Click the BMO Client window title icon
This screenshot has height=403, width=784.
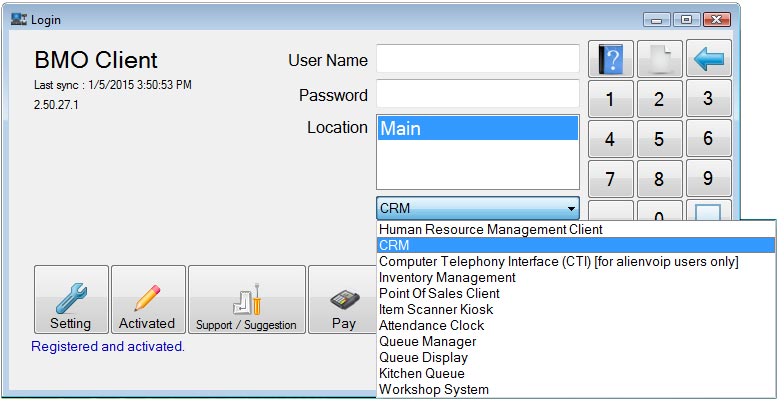[x=19, y=20]
